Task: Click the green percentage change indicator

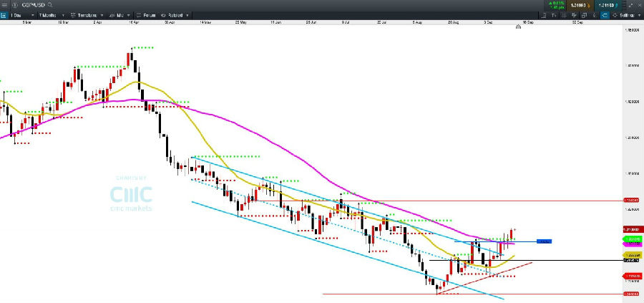Action: 557,5
